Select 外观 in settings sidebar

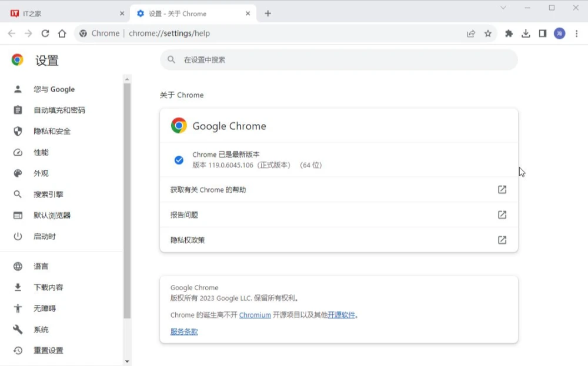coord(41,173)
